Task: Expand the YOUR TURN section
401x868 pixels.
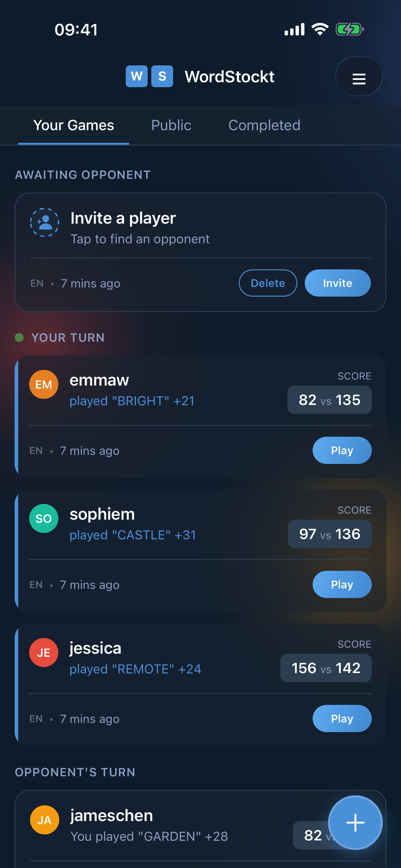Action: 68,338
